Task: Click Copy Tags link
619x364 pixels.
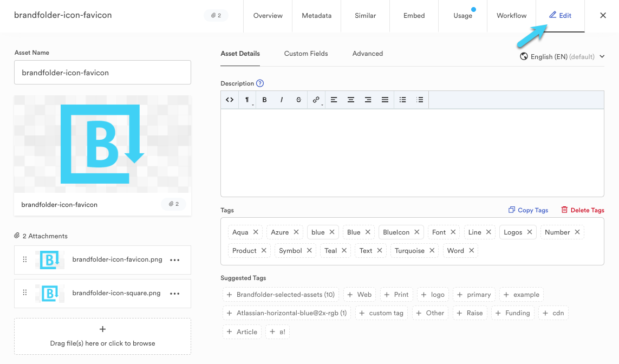Action: [x=528, y=210]
